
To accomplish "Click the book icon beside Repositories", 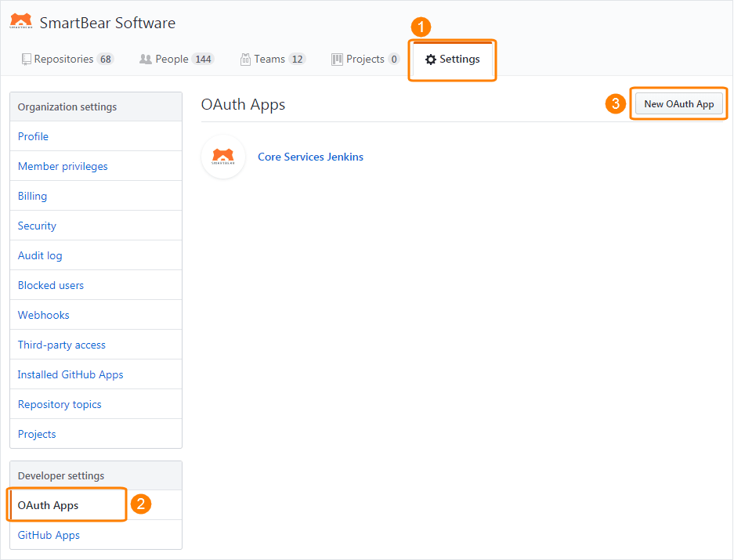I will 25,59.
